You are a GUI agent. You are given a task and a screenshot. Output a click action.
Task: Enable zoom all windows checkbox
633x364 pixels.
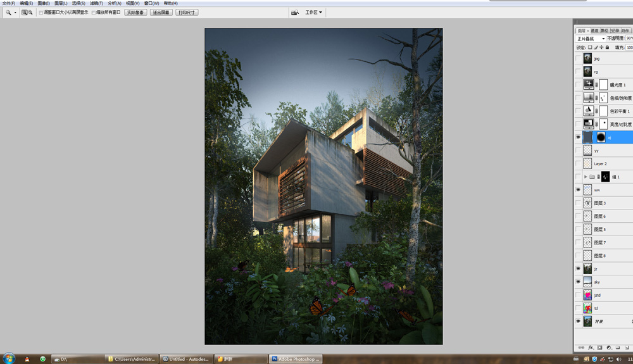click(94, 12)
